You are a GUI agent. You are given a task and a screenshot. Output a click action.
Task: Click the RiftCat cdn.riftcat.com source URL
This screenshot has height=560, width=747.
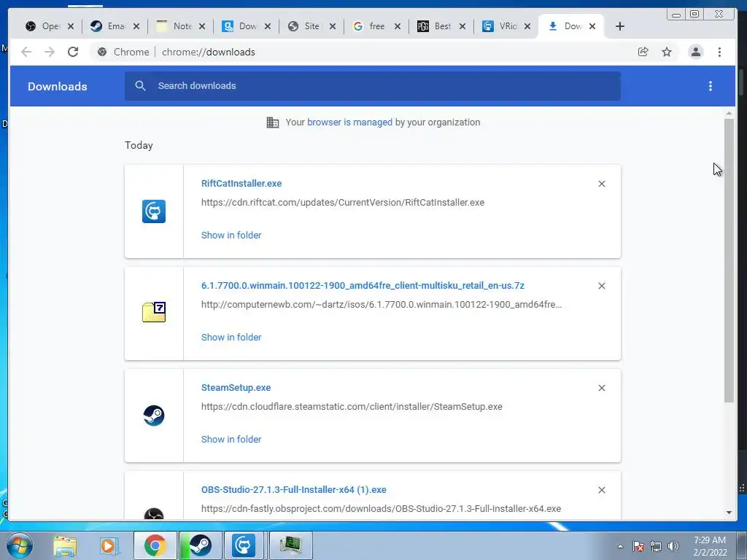[343, 203]
